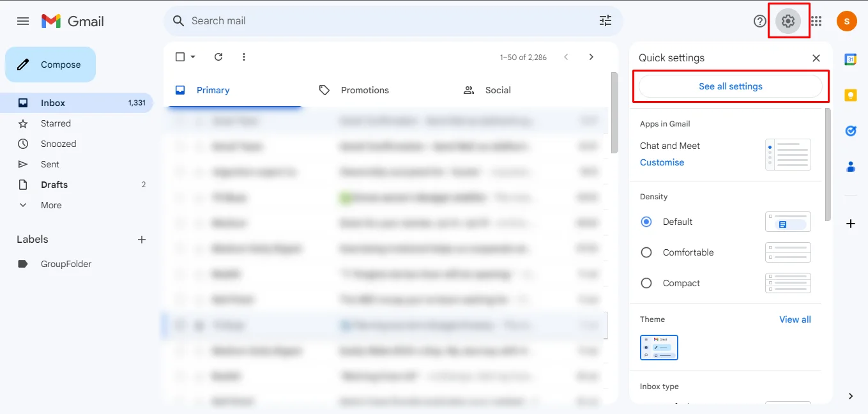Click the mail list scrollbar
Viewport: 868px width, 414px height.
[x=614, y=113]
